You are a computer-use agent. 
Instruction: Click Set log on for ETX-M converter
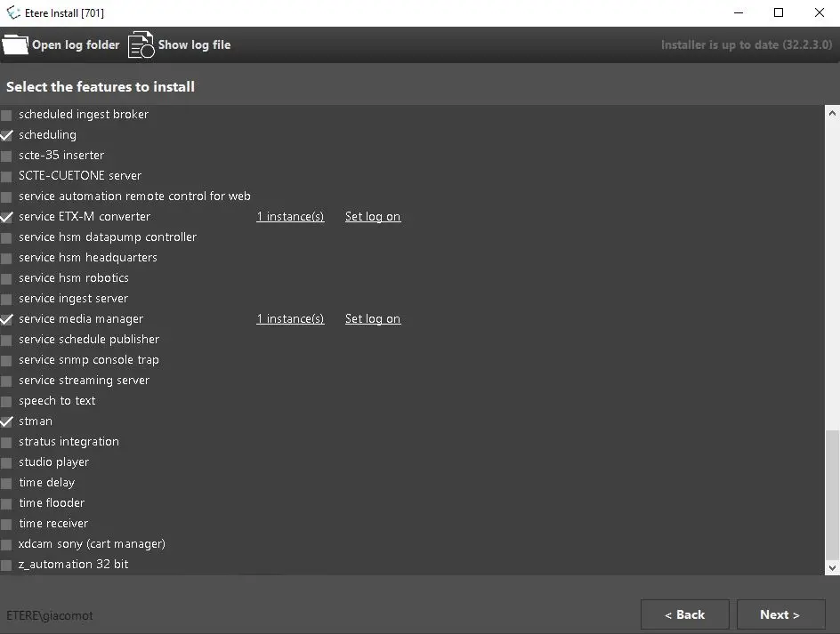373,217
